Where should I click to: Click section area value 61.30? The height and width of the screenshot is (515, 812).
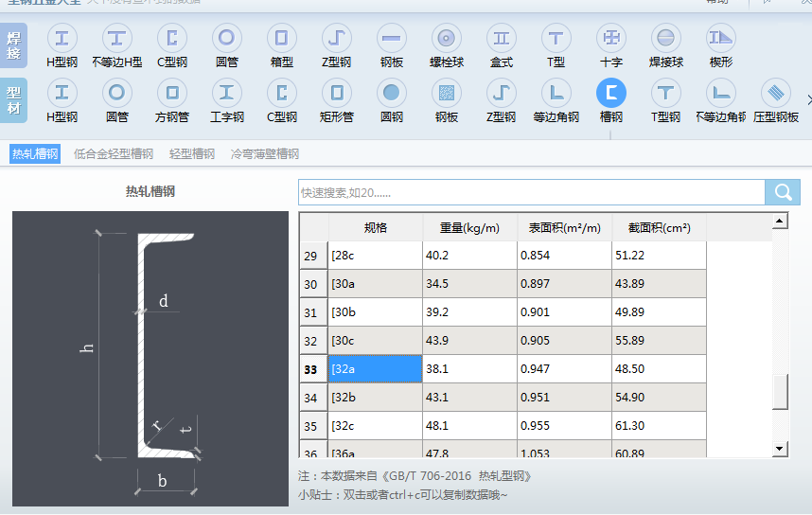coord(660,426)
